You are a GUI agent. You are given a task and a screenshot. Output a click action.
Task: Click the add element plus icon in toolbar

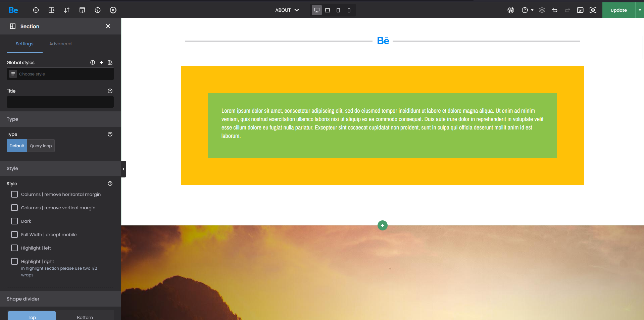pyautogui.click(x=36, y=10)
